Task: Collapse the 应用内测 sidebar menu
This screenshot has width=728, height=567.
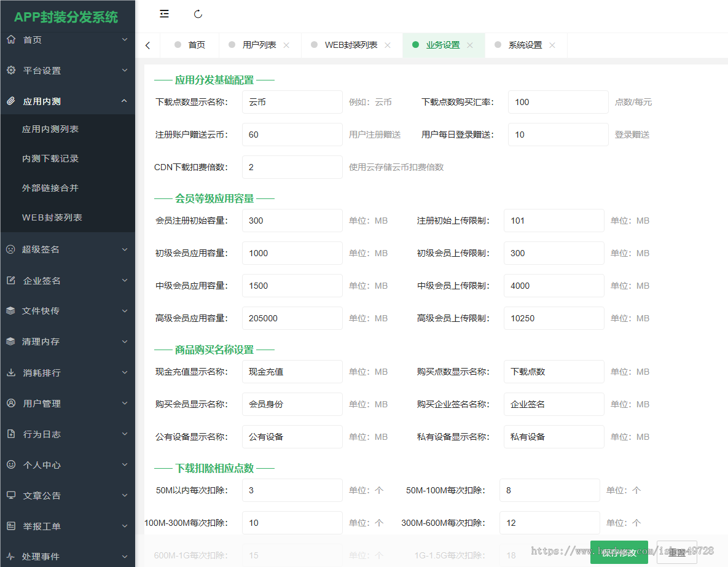Action: point(68,101)
